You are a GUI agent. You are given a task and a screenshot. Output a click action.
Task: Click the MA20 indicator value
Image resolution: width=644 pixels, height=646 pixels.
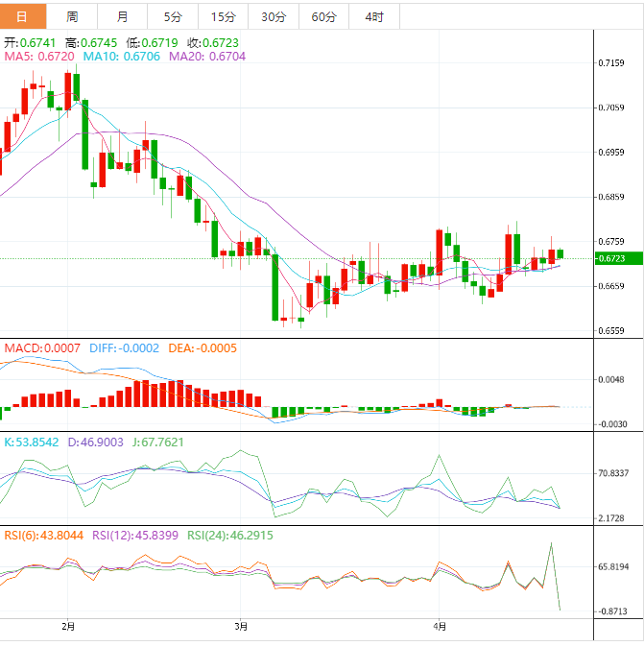[x=206, y=58]
